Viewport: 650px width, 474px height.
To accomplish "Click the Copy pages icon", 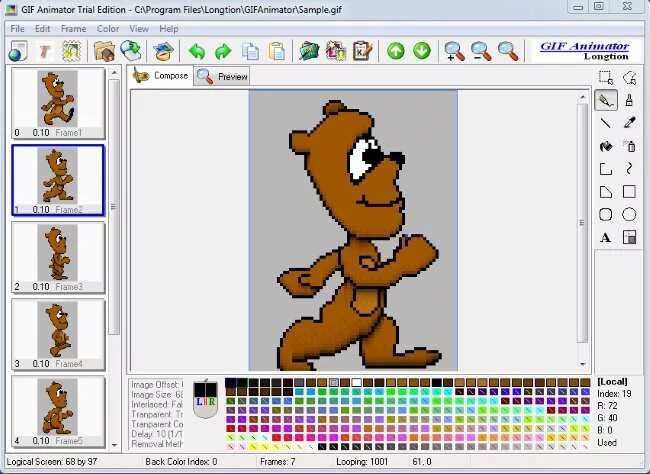I will tap(250, 51).
